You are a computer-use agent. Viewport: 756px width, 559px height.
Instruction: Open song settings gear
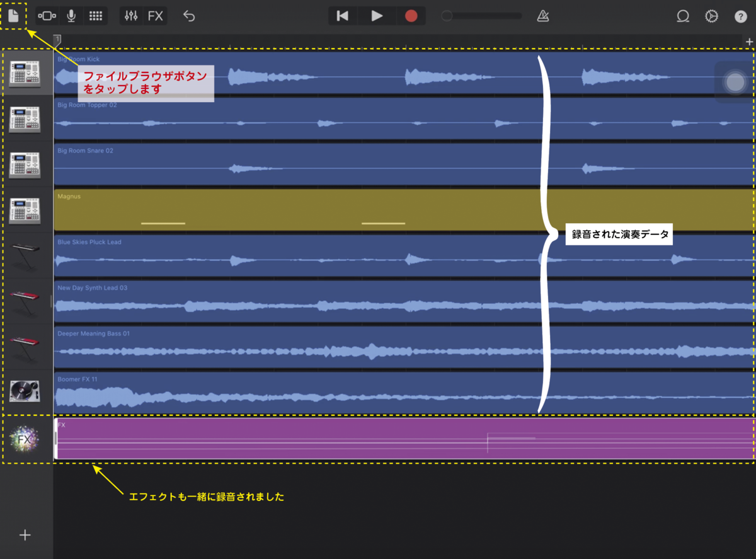point(711,16)
